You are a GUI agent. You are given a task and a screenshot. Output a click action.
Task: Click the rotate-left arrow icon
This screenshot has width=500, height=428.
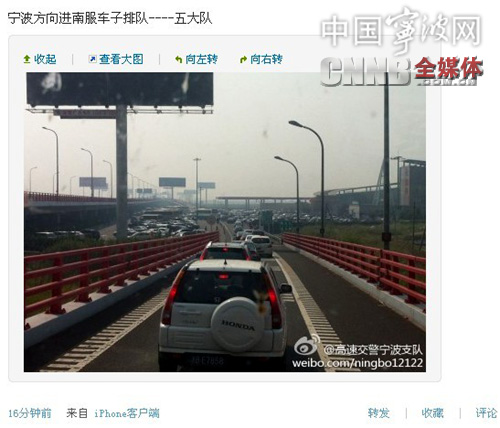pyautogui.click(x=179, y=60)
